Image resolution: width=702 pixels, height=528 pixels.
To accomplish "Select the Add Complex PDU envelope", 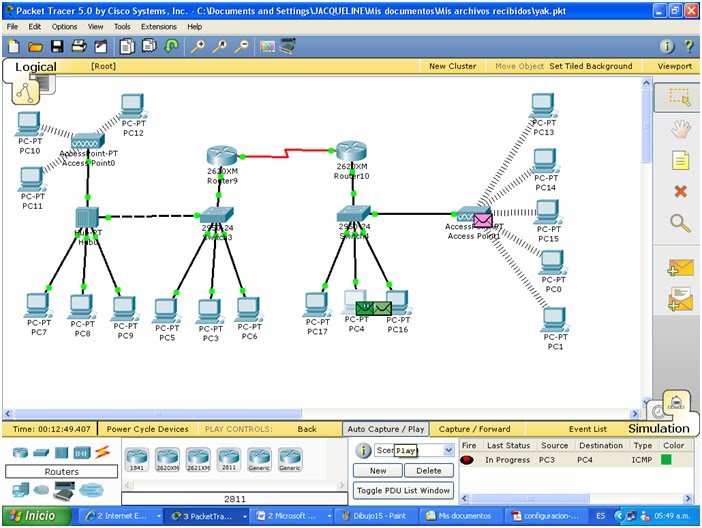I will click(x=680, y=299).
